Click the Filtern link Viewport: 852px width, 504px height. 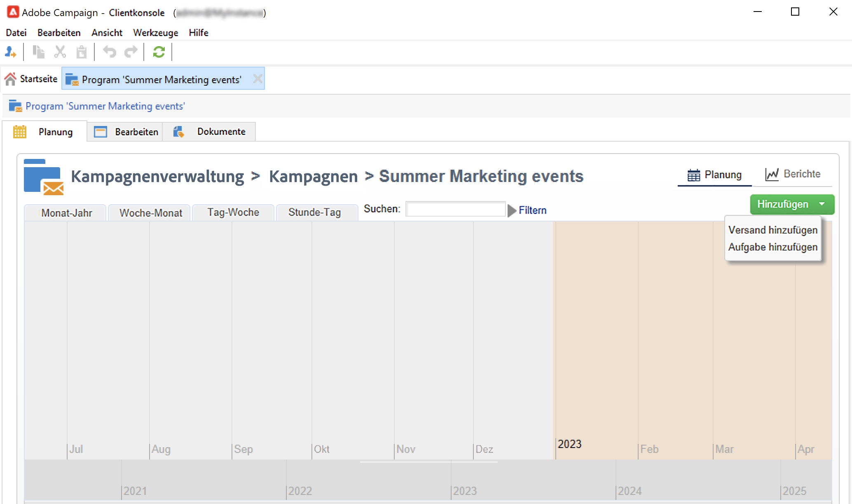click(x=532, y=210)
